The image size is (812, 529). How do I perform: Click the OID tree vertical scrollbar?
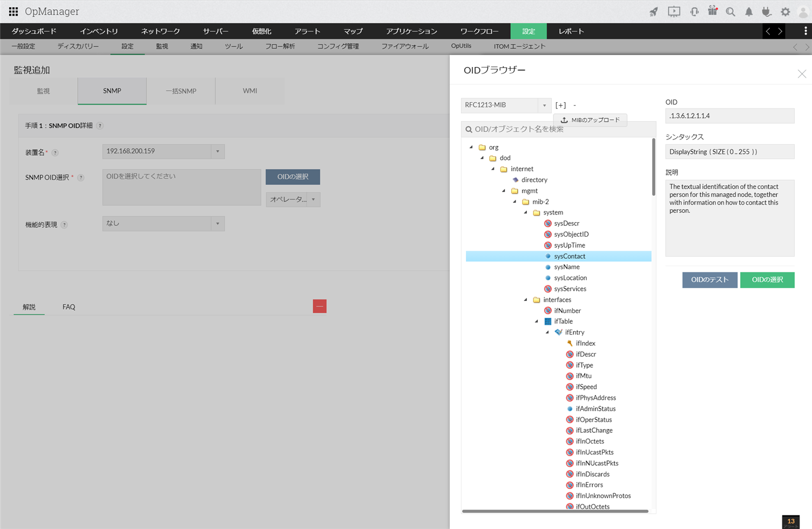(654, 167)
